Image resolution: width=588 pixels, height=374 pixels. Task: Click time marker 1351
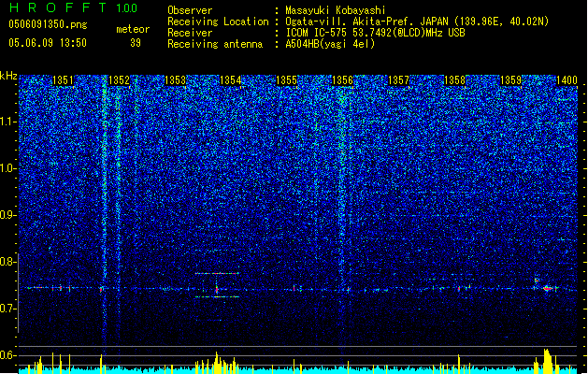[63, 80]
